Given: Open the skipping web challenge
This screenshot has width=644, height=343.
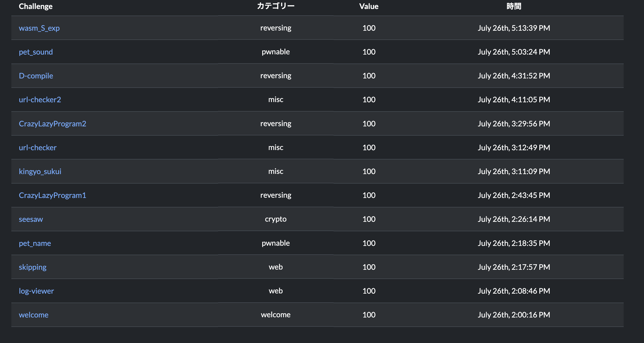Looking at the screenshot, I should (x=33, y=267).
